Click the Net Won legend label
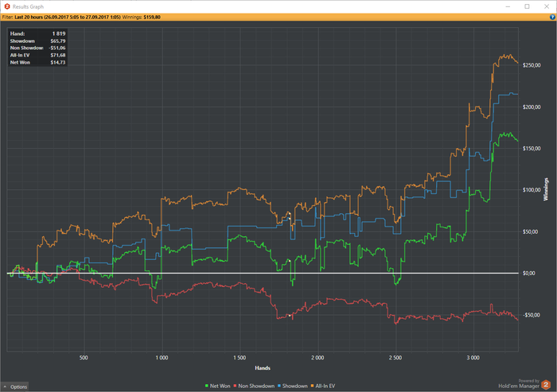 [220, 386]
